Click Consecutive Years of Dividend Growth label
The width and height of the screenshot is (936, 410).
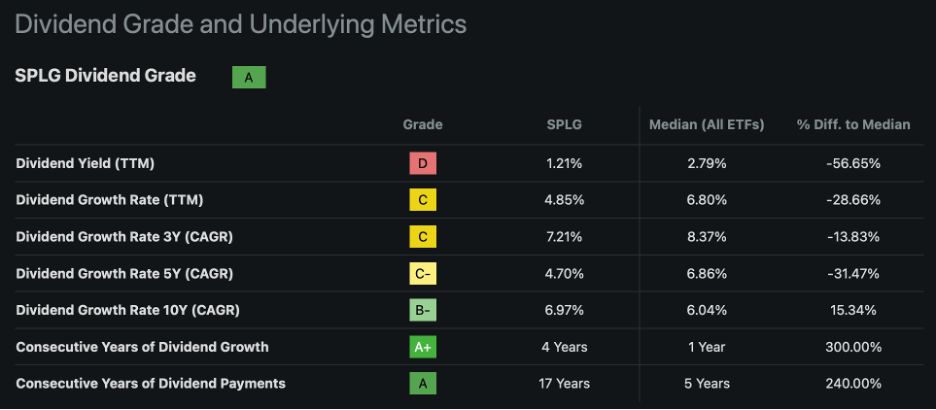tap(142, 347)
